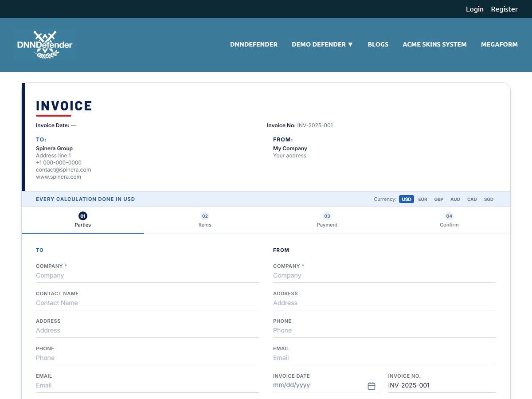
Task: Click the DNNDefender logo
Action: pyautogui.click(x=45, y=45)
